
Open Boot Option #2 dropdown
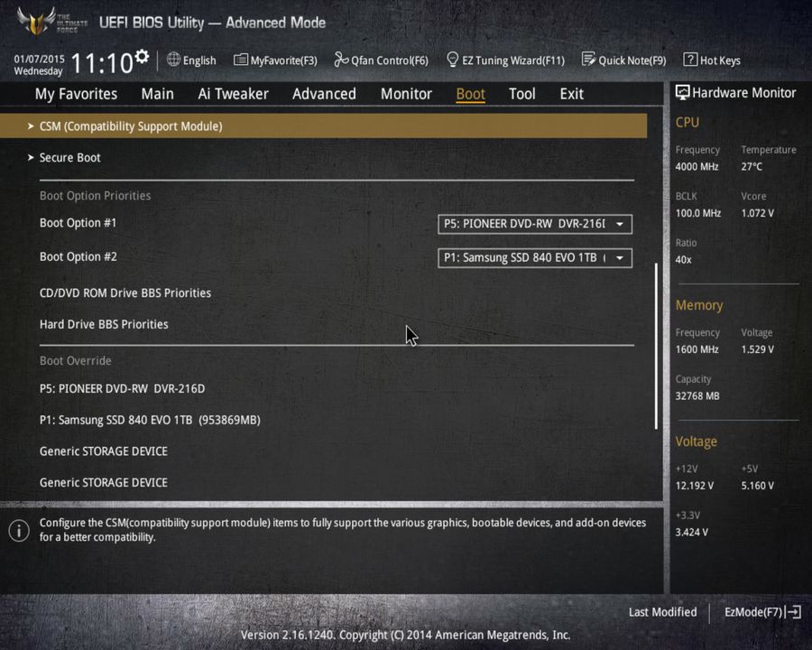[x=534, y=257]
